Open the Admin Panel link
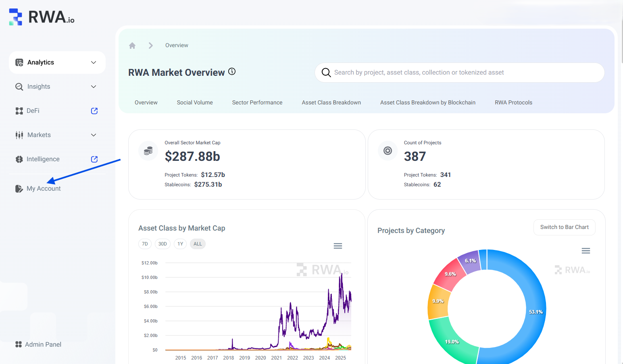The width and height of the screenshot is (623, 364). 43,344
